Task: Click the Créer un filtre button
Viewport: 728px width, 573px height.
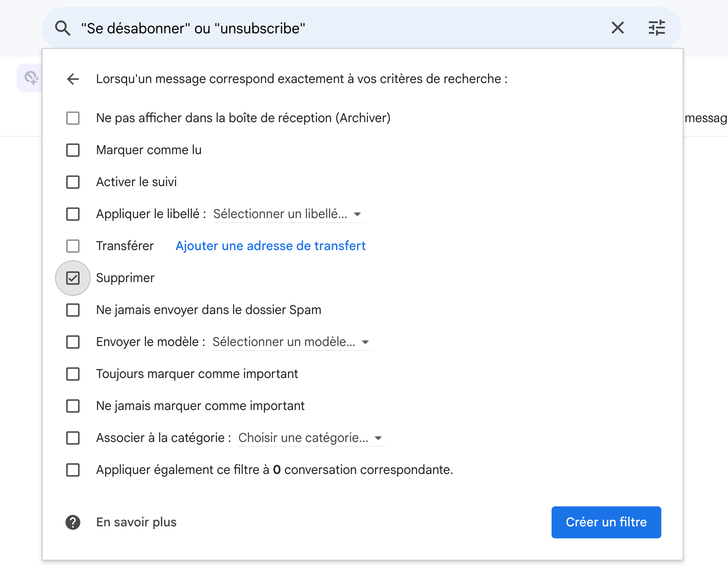Action: (606, 522)
